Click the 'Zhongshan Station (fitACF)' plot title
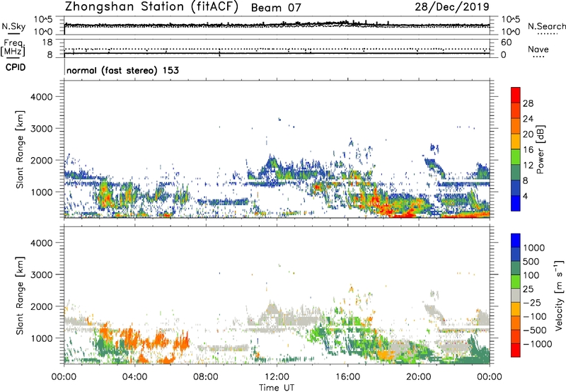Screen dimensions: 566x392 (151, 6)
